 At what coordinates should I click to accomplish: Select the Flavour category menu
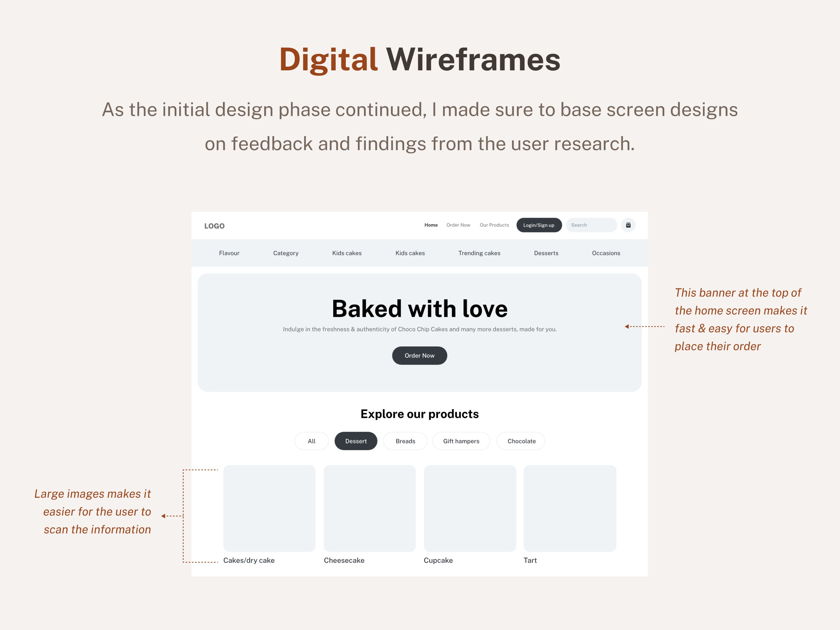tap(229, 253)
